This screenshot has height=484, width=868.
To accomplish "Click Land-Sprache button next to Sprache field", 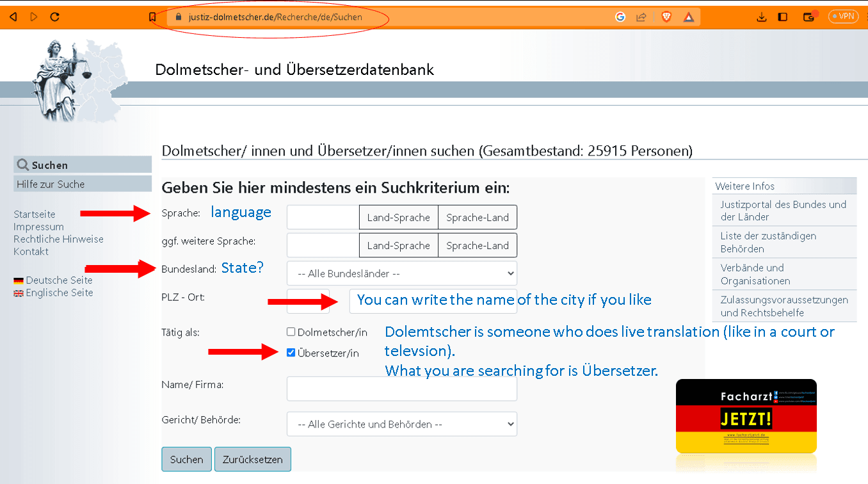I will point(398,218).
